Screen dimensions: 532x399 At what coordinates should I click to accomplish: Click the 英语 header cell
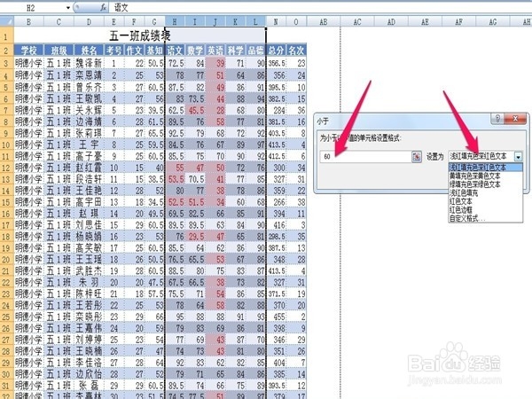point(215,51)
